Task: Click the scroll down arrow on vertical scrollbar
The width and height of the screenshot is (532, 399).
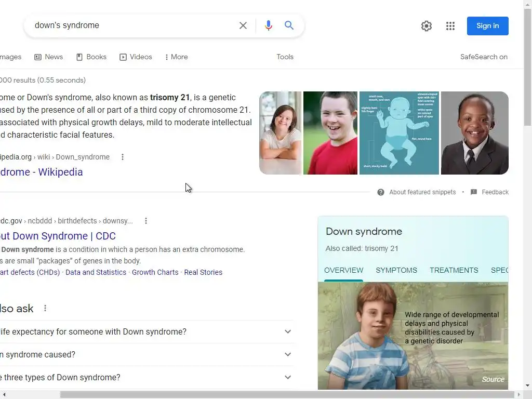Action: point(528,386)
